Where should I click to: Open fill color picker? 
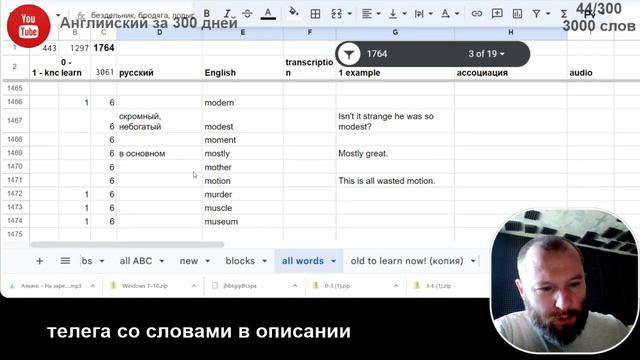pyautogui.click(x=293, y=13)
